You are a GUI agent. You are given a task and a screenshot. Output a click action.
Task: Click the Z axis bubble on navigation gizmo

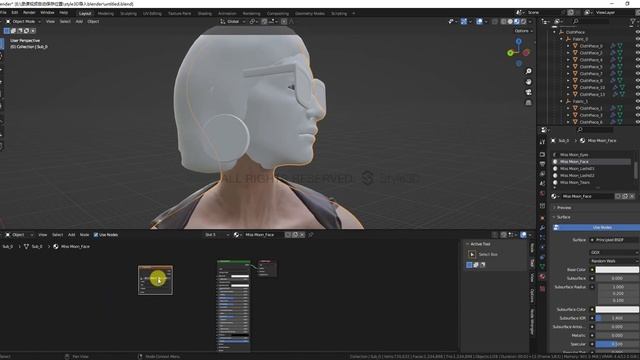518,42
